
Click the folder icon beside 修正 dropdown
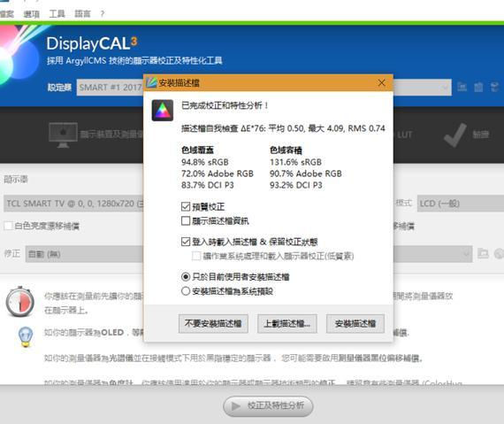(x=483, y=254)
